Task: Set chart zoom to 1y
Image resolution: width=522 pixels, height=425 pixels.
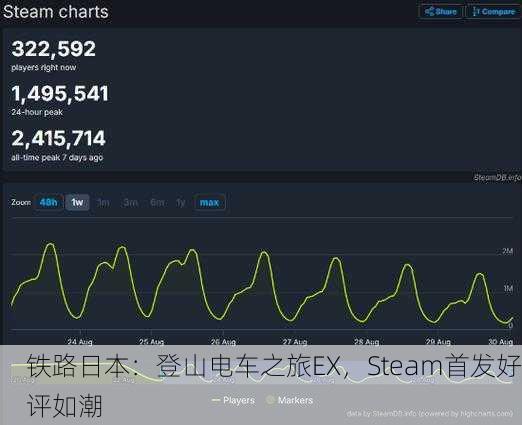Action: pos(181,202)
